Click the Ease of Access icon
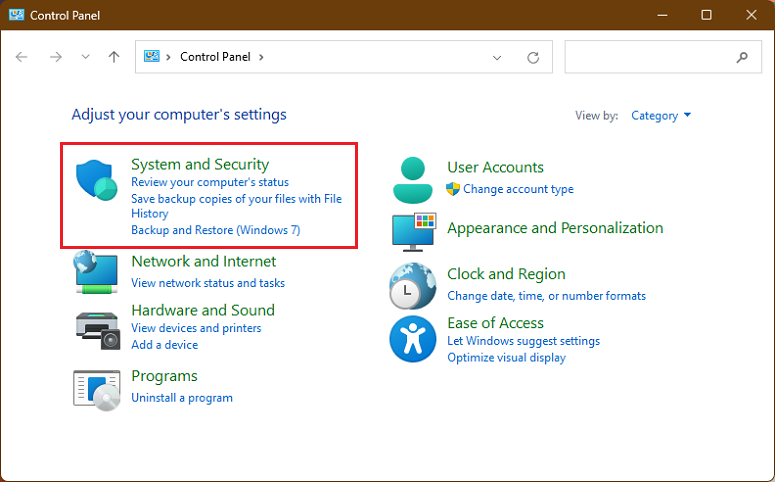This screenshot has width=775, height=482. 413,339
